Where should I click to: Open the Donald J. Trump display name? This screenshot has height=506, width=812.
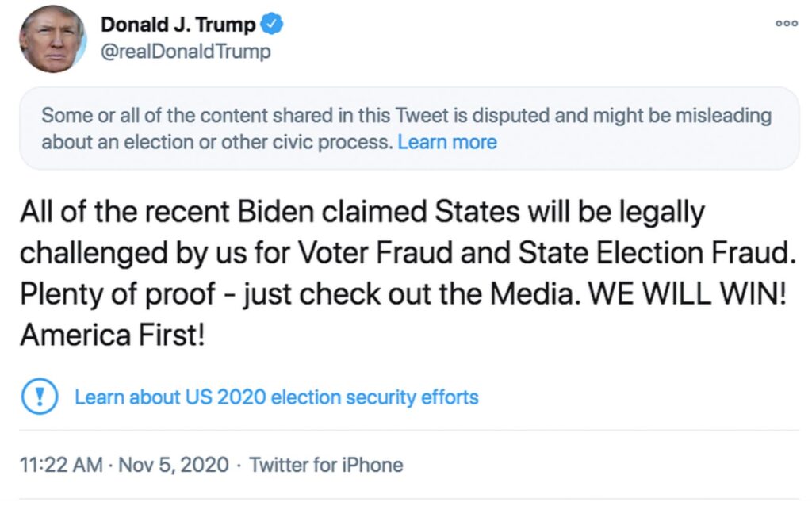tap(178, 25)
